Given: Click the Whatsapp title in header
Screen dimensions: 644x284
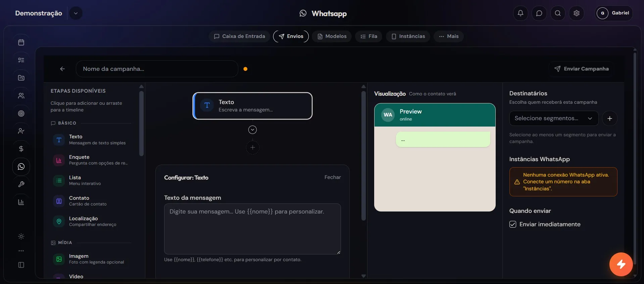Looking at the screenshot, I should pos(329,13).
